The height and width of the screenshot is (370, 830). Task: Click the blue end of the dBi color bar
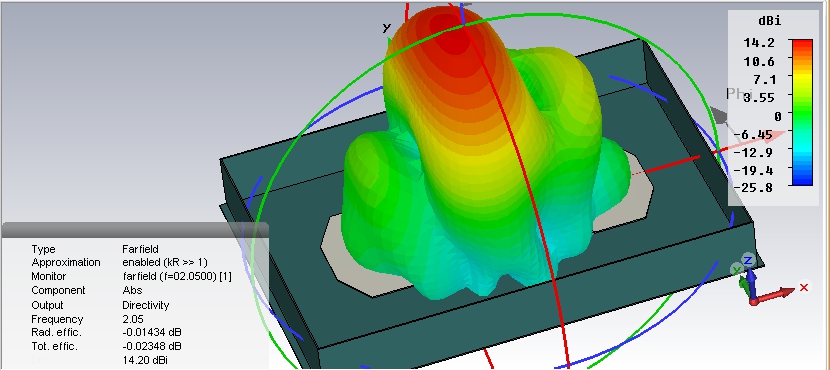pyautogui.click(x=802, y=179)
